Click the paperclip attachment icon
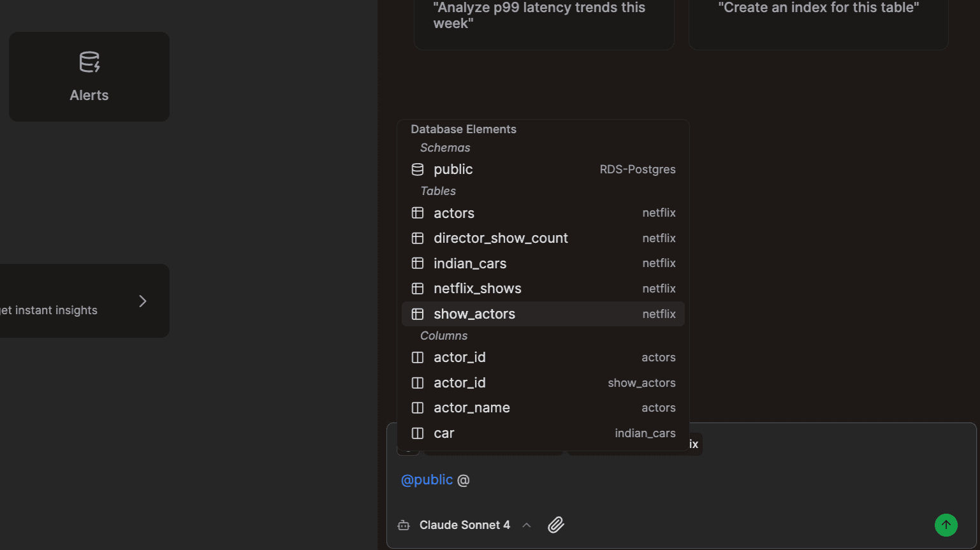Image resolution: width=980 pixels, height=550 pixels. (x=556, y=525)
